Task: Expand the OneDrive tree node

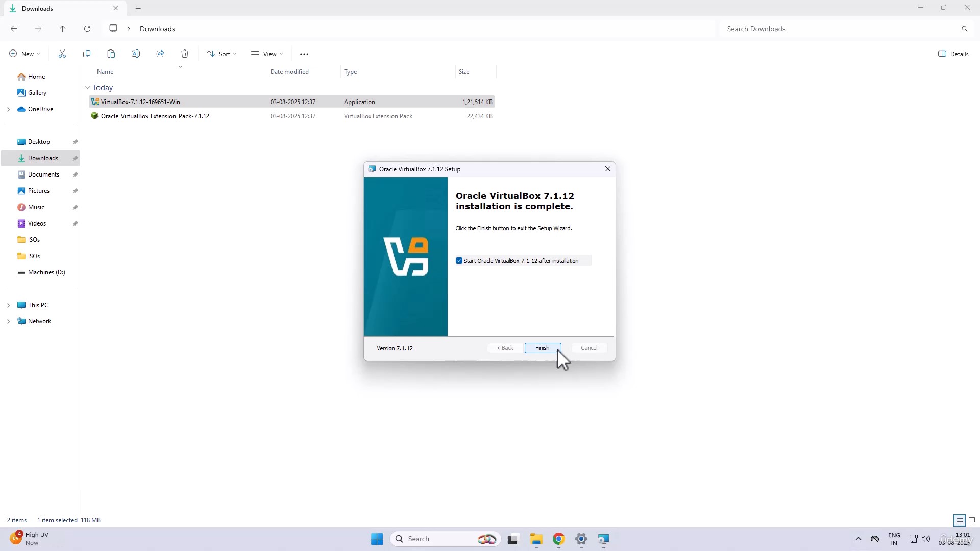Action: point(8,109)
